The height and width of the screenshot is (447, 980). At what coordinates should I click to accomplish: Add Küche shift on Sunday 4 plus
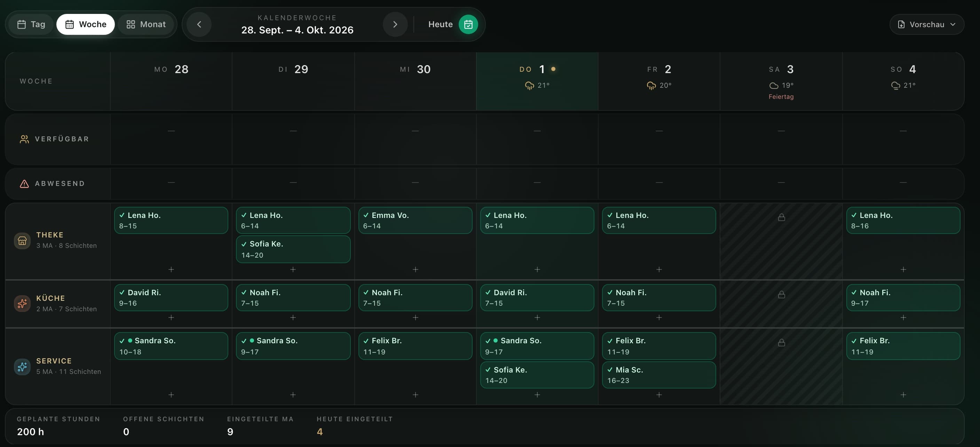[903, 317]
